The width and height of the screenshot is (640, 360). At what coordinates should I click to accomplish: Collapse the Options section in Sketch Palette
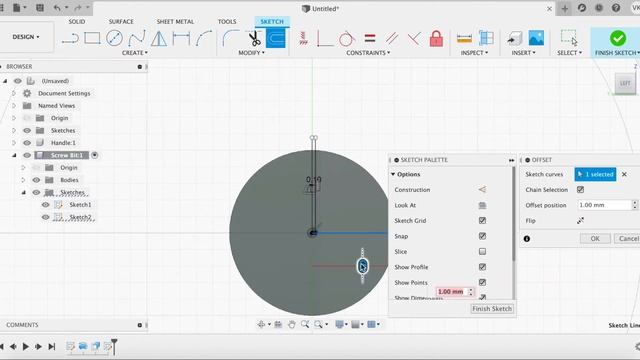[x=393, y=174]
